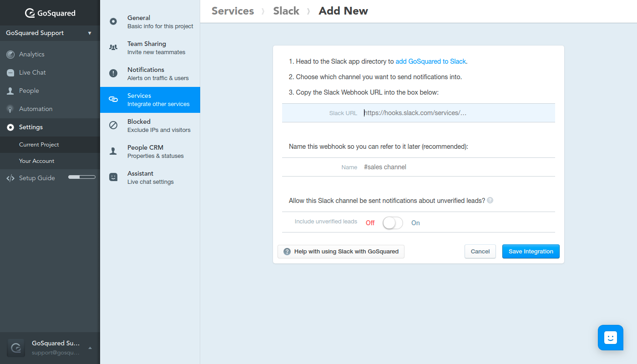The image size is (637, 364).
Task: Click the Assistant smiley icon in settings menu
Action: click(113, 177)
